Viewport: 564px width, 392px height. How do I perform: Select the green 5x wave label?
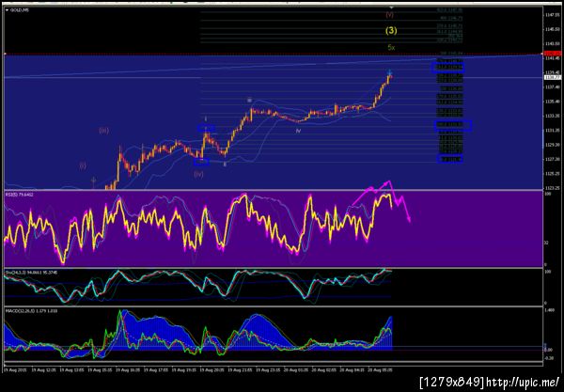click(x=391, y=47)
